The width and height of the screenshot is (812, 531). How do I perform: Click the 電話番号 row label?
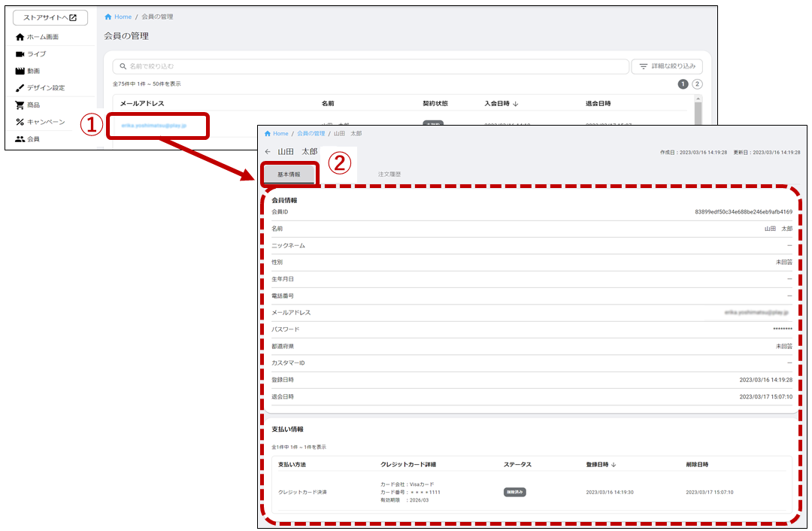click(283, 296)
